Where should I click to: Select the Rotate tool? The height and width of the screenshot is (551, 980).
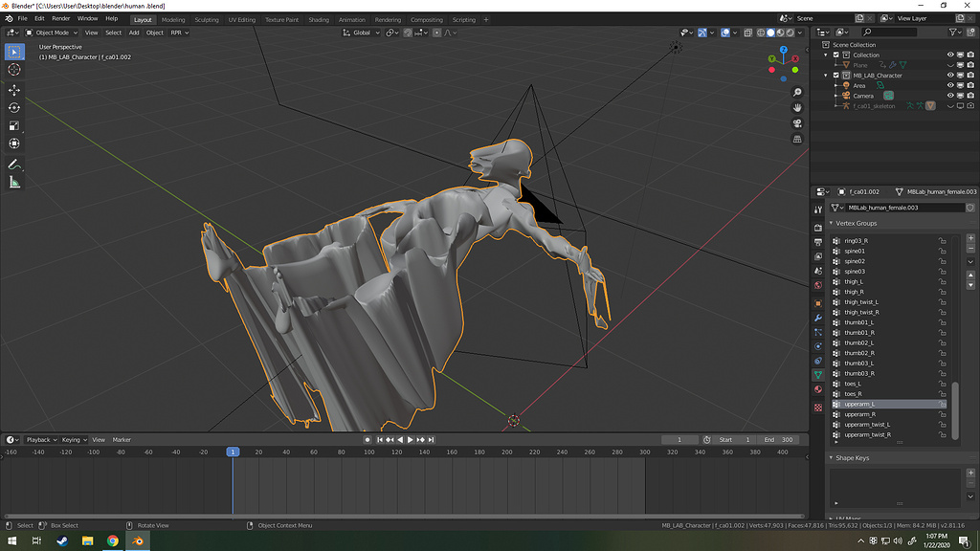[14, 107]
